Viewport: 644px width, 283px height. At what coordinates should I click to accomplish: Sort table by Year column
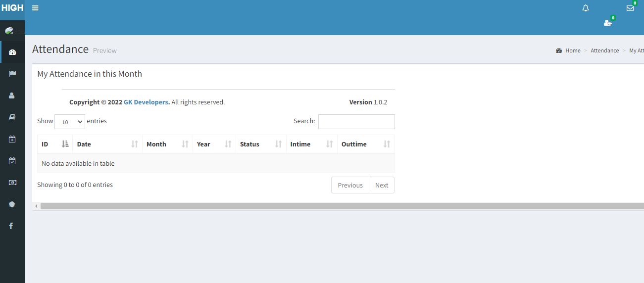pyautogui.click(x=214, y=144)
